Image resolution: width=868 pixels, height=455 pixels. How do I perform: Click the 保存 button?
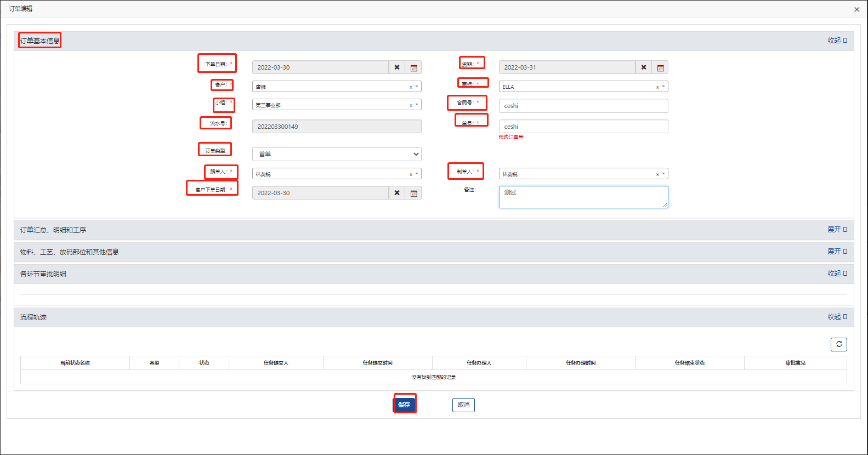tap(404, 405)
